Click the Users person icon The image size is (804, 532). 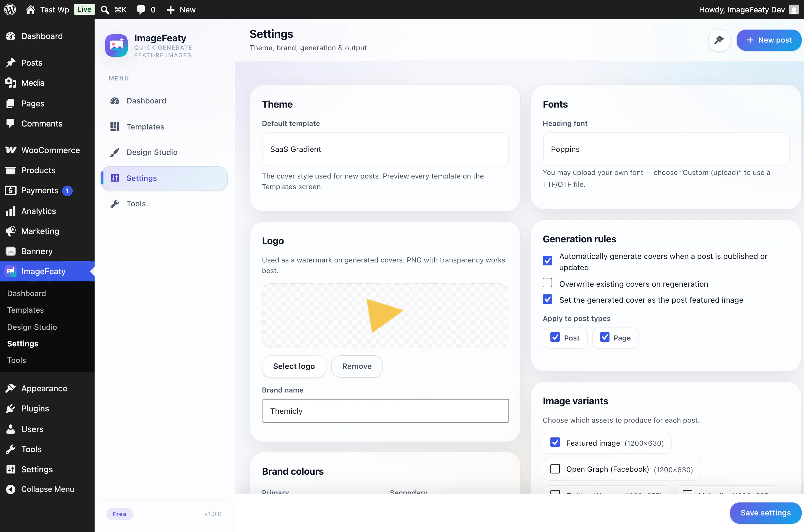pyautogui.click(x=11, y=429)
